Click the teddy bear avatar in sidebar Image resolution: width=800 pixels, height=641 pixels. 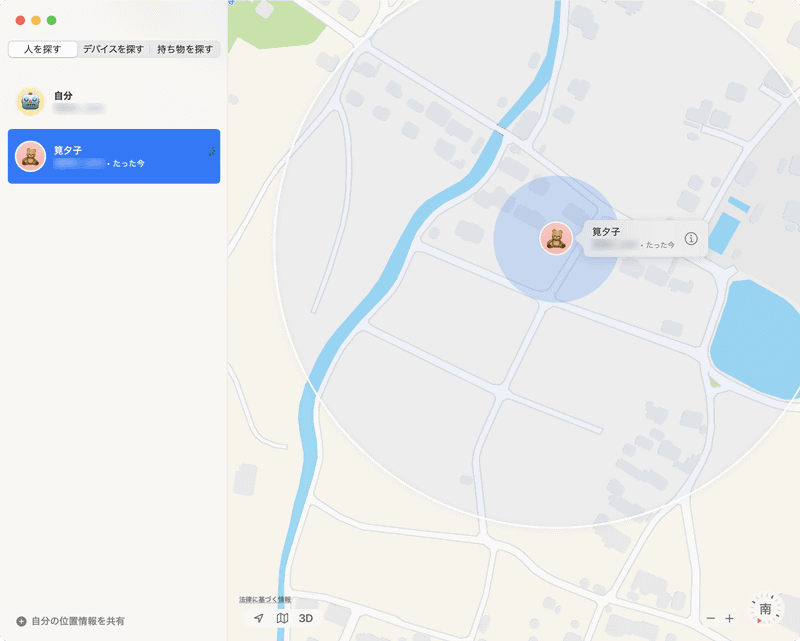[30, 156]
